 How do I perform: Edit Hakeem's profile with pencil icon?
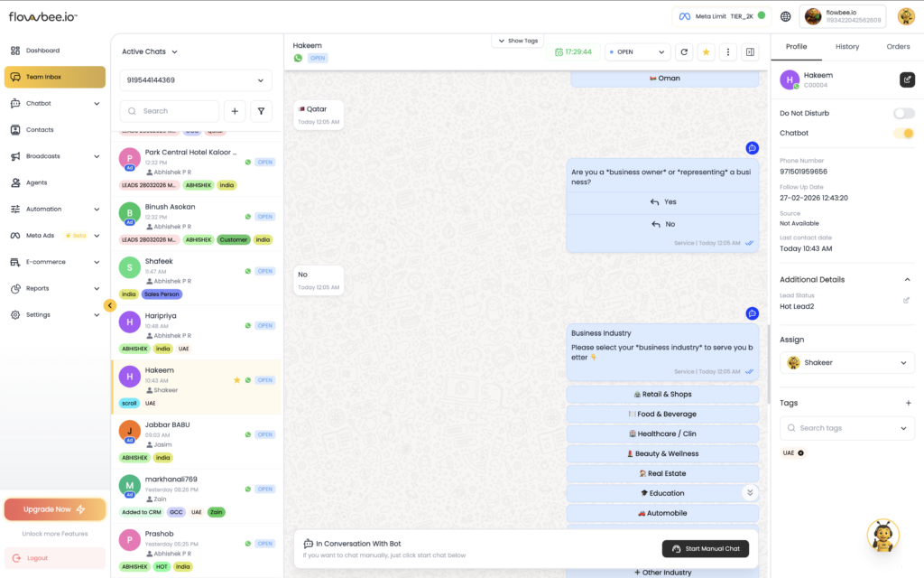click(907, 79)
